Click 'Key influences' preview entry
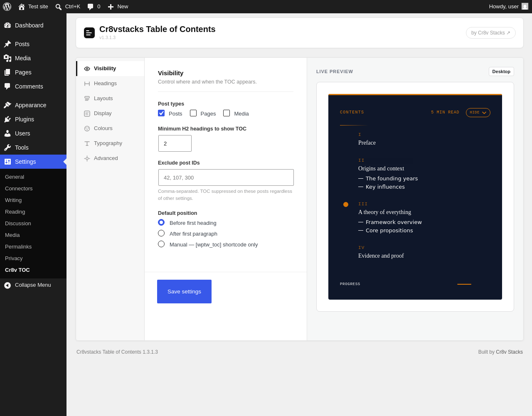532x416 pixels. coord(385,187)
